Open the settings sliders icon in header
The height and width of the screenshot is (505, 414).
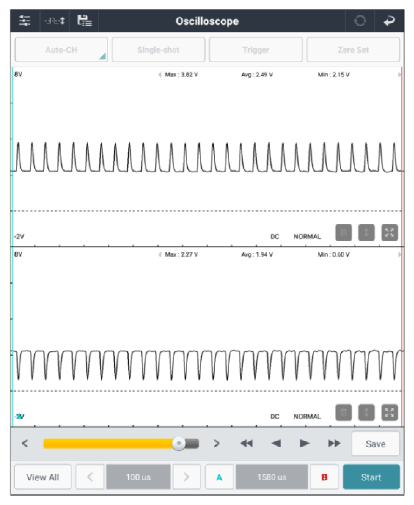click(25, 21)
